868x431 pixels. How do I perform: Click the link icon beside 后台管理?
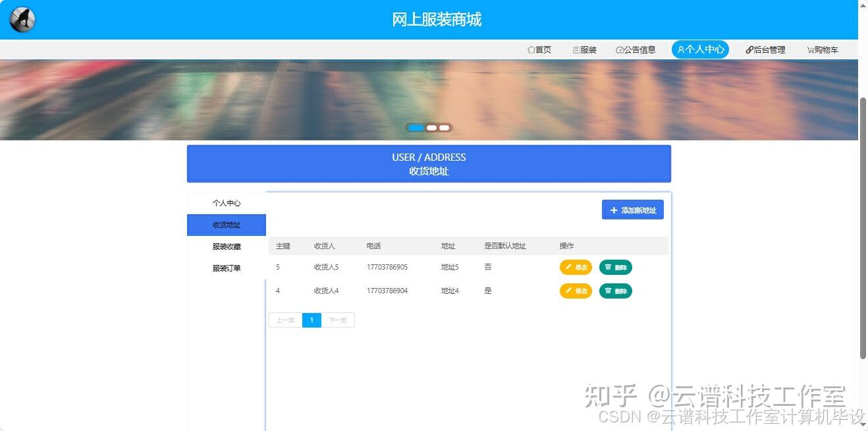coord(749,50)
